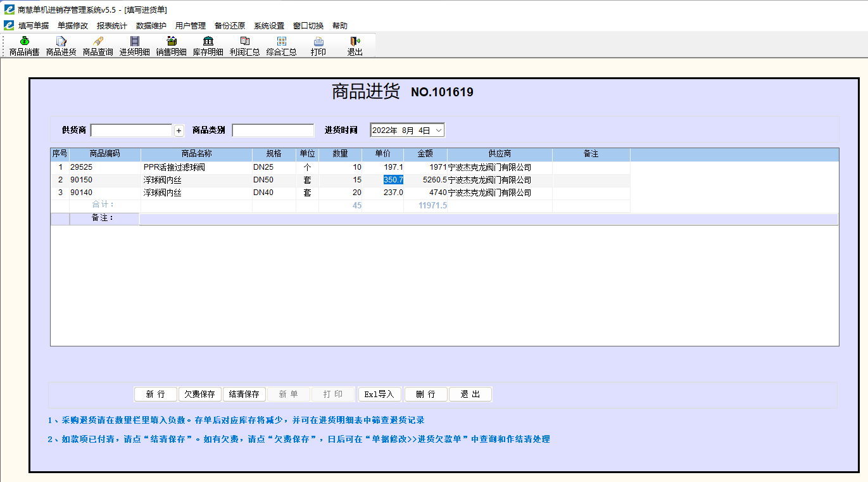868x482 pixels.
Task: Open the 商品进货 toolbar icon
Action: pyautogui.click(x=61, y=46)
